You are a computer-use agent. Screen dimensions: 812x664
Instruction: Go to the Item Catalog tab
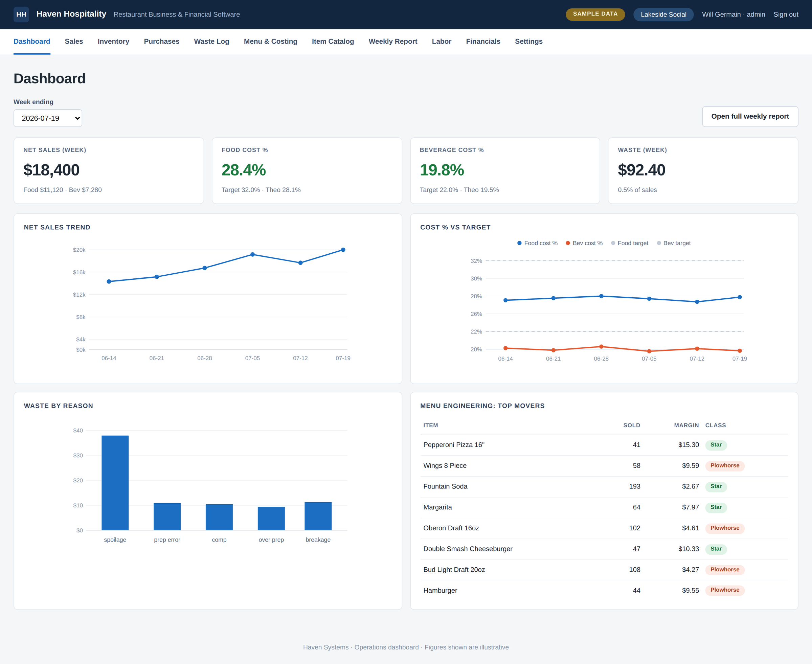click(x=333, y=41)
